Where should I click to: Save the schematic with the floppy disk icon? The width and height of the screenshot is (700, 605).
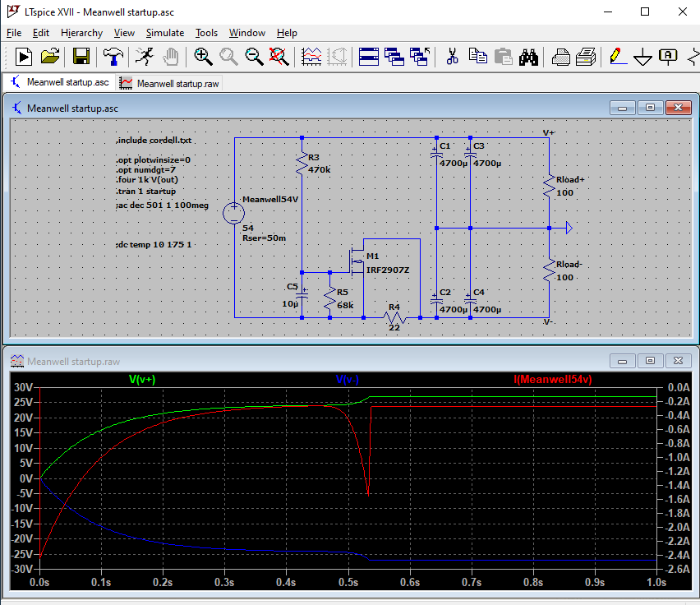point(81,57)
